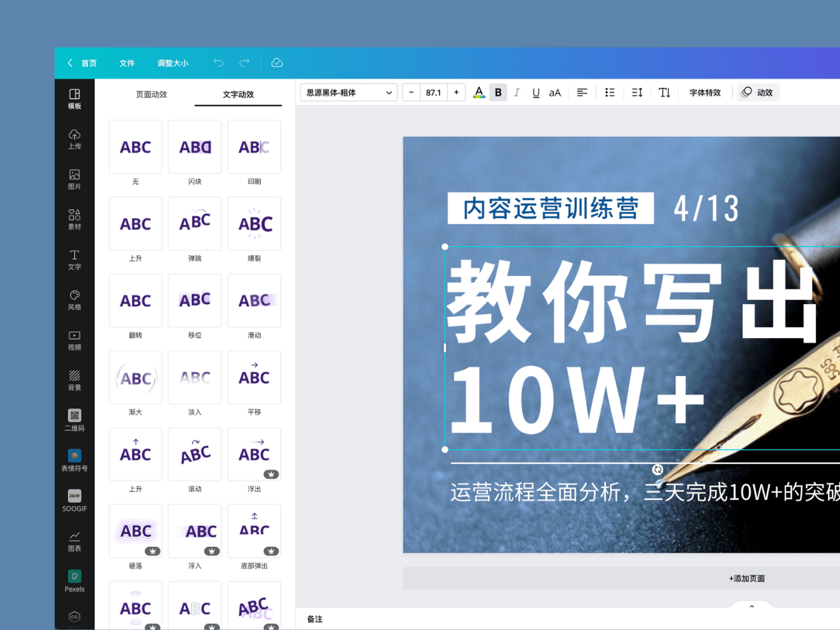Open the 素材 materials sidebar panel

(x=75, y=219)
